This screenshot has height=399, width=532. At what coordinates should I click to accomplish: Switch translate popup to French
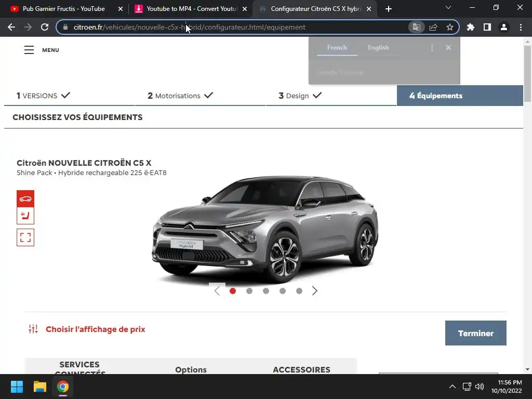click(x=337, y=47)
